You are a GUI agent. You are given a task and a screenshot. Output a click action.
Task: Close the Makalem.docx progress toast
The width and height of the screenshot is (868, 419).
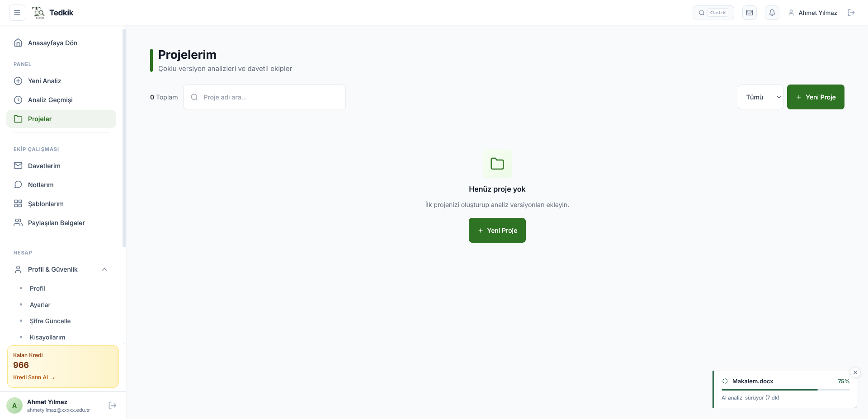click(x=855, y=372)
